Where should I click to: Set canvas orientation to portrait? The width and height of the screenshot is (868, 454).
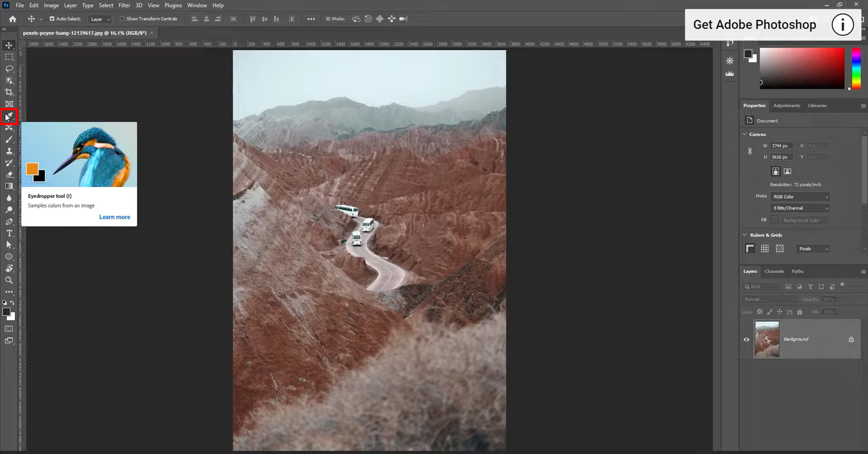[x=776, y=171]
